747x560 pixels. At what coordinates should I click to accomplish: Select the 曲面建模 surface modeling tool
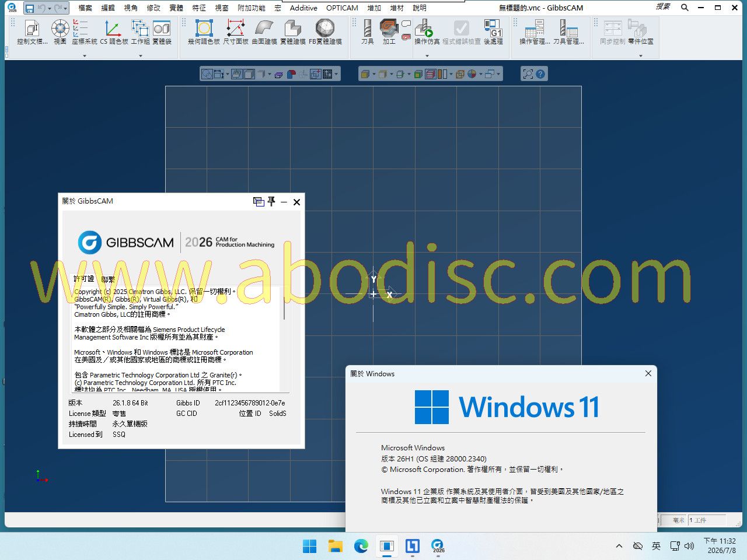(264, 32)
